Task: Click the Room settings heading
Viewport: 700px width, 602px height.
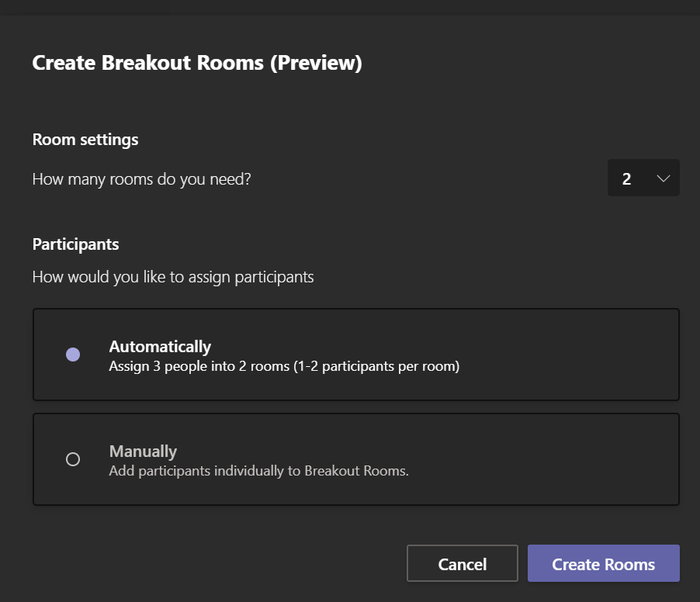Action: (85, 140)
